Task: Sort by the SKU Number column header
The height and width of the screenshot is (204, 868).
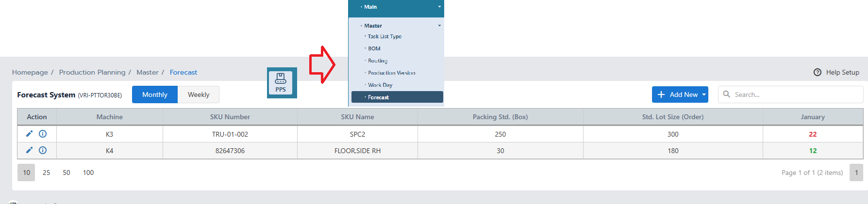Action: (x=230, y=117)
